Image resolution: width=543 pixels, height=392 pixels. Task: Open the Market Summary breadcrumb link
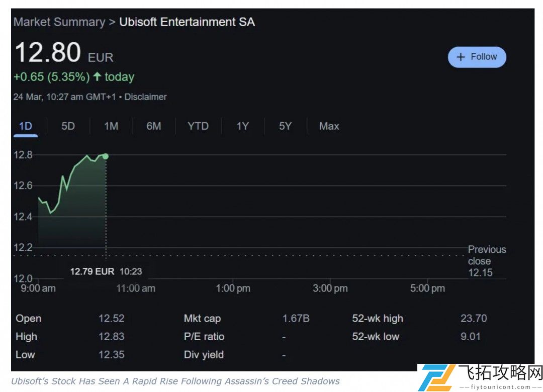point(59,22)
